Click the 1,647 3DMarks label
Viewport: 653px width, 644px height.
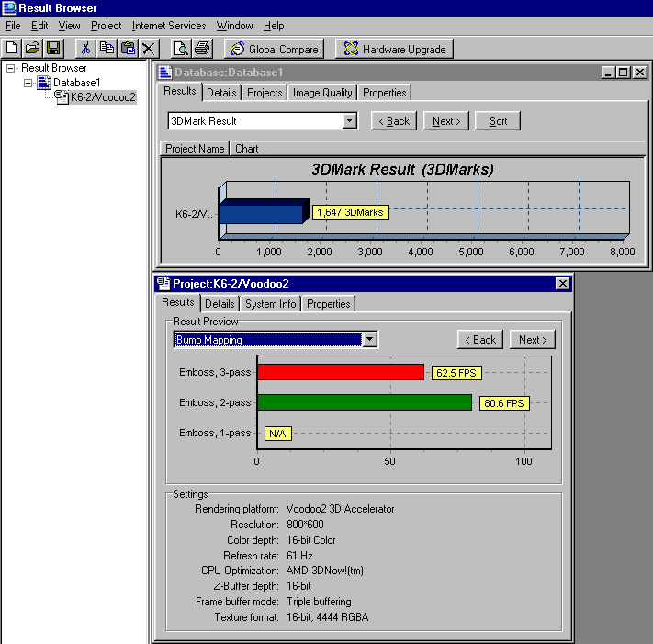350,212
